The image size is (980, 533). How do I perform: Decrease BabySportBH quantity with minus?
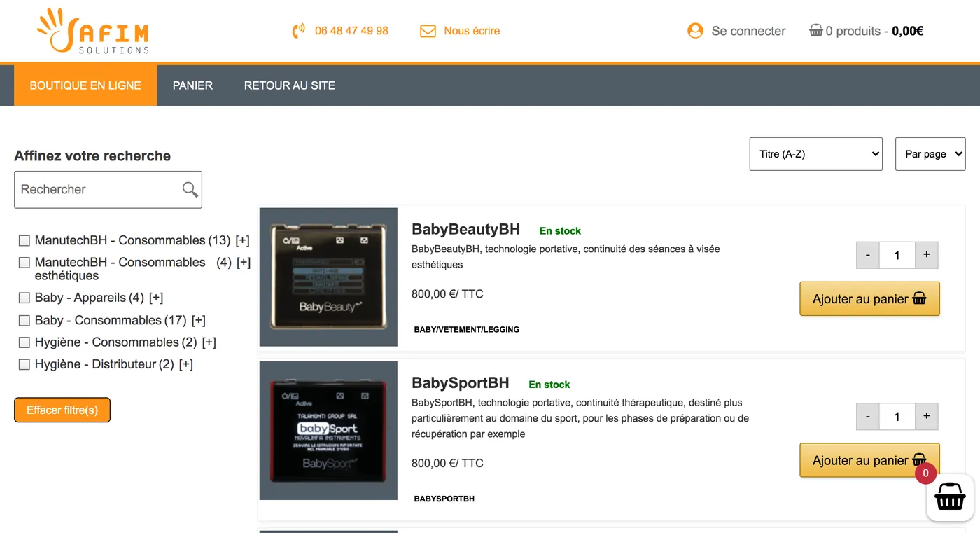[x=868, y=417]
